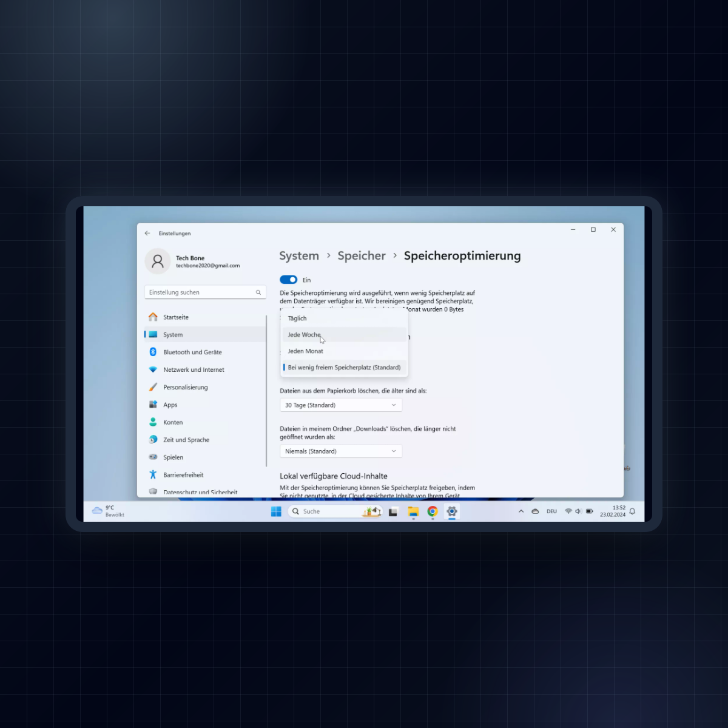The height and width of the screenshot is (728, 728).
Task: Click the Speicher breadcrumb link
Action: (x=362, y=256)
